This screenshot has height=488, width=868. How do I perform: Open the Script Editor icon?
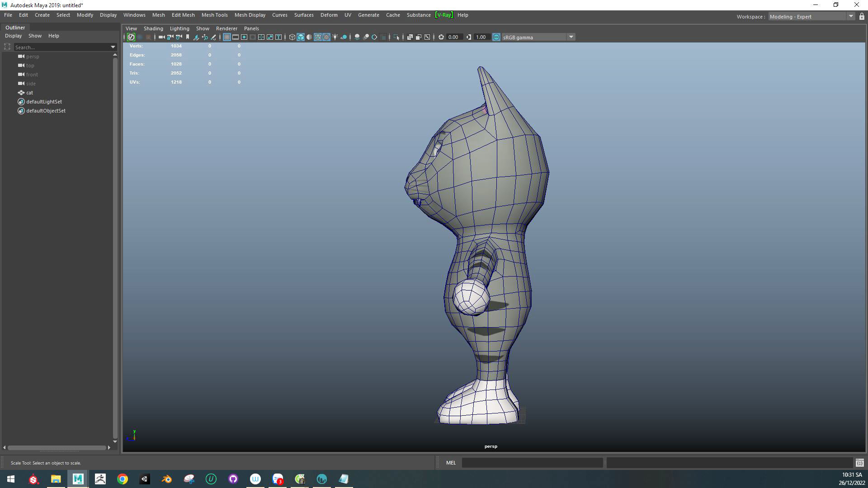pos(859,463)
